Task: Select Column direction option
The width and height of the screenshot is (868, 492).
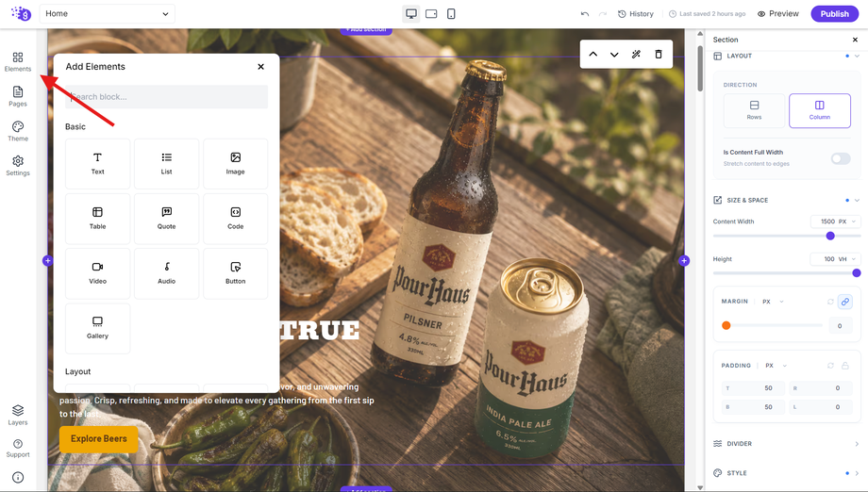Action: (x=820, y=110)
